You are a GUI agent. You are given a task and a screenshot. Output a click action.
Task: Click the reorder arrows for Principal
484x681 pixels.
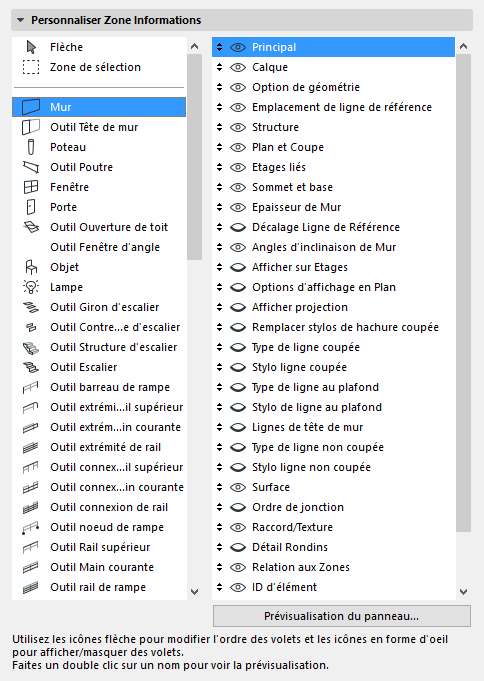click(x=219, y=47)
